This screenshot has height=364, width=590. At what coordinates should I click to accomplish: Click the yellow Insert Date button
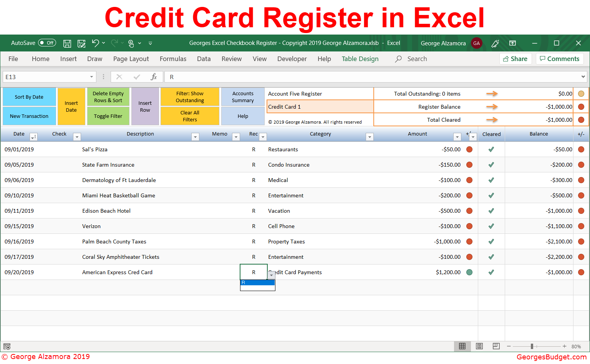click(71, 106)
